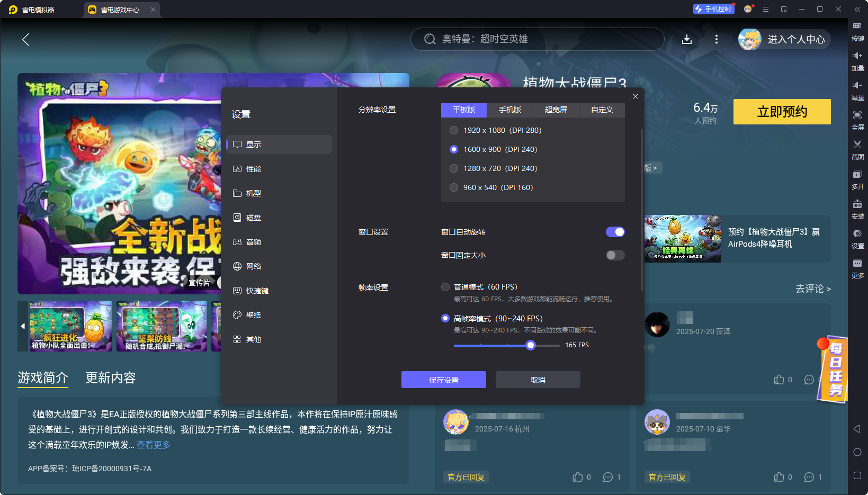Click the 保存设置 button
The width and height of the screenshot is (868, 495).
pyautogui.click(x=444, y=380)
